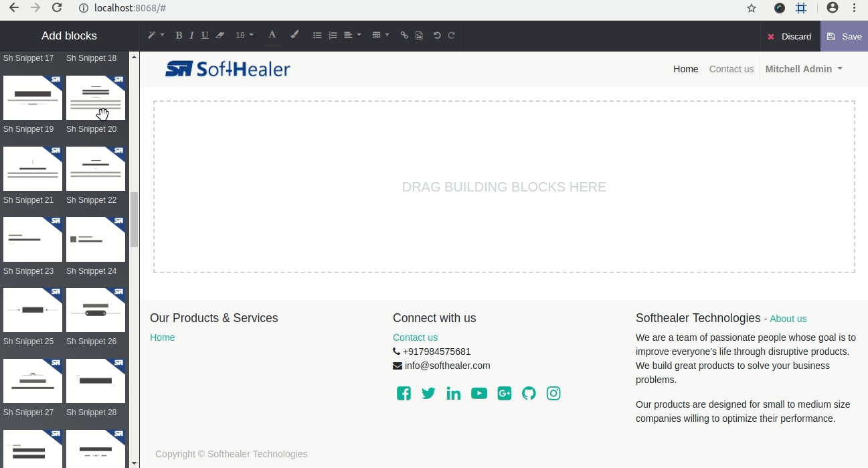The height and width of the screenshot is (468, 868).
Task: Click phone number +917984575681
Action: [436, 352]
